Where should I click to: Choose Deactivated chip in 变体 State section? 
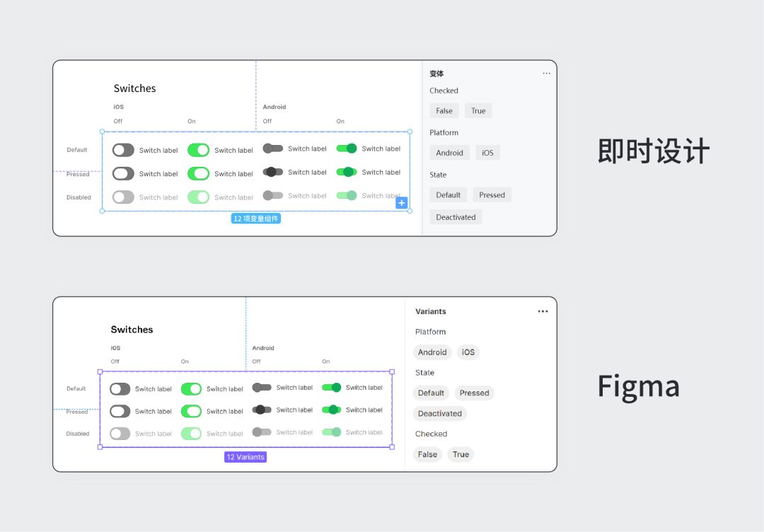[456, 217]
